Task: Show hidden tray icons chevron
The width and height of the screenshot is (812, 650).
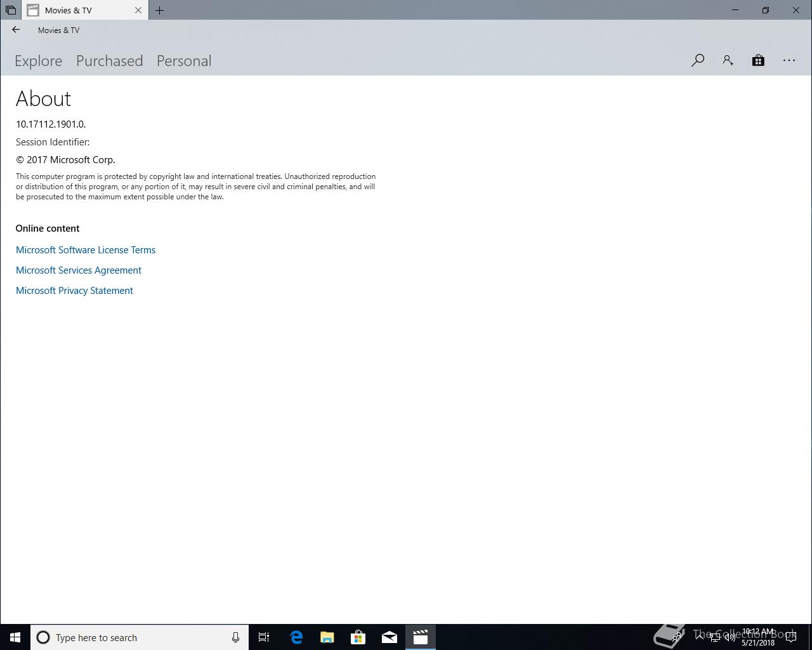Action: [700, 637]
